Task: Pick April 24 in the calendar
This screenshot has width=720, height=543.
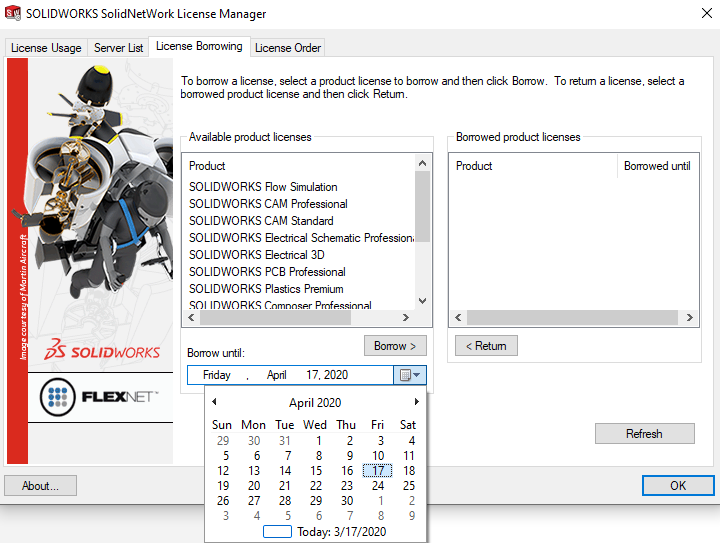Action: tap(378, 486)
